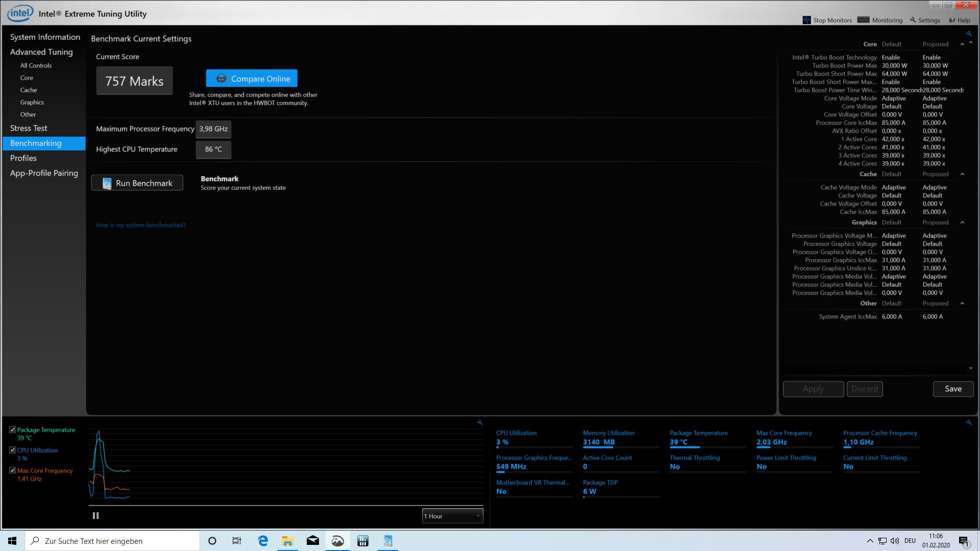The image size is (980, 551).
Task: Collapse the Graphics settings section
Action: tap(962, 222)
